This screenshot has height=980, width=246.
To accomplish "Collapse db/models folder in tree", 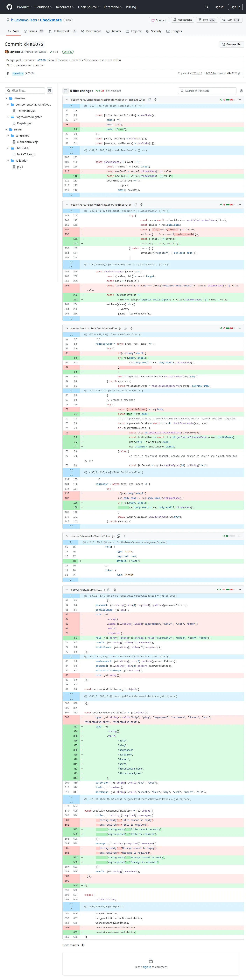I will pos(8,148).
